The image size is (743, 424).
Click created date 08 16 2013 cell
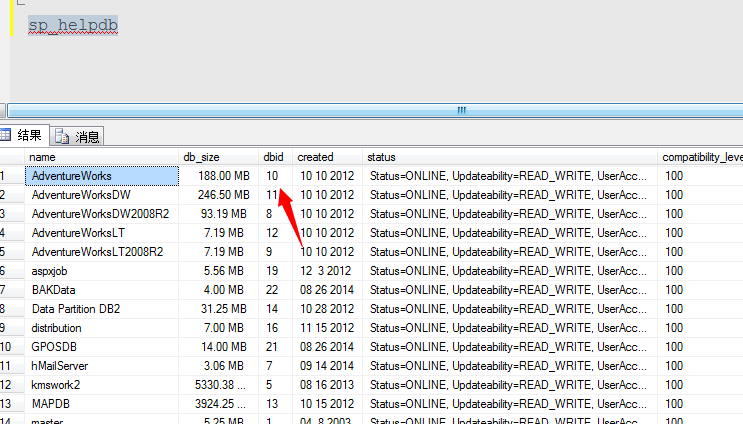327,385
